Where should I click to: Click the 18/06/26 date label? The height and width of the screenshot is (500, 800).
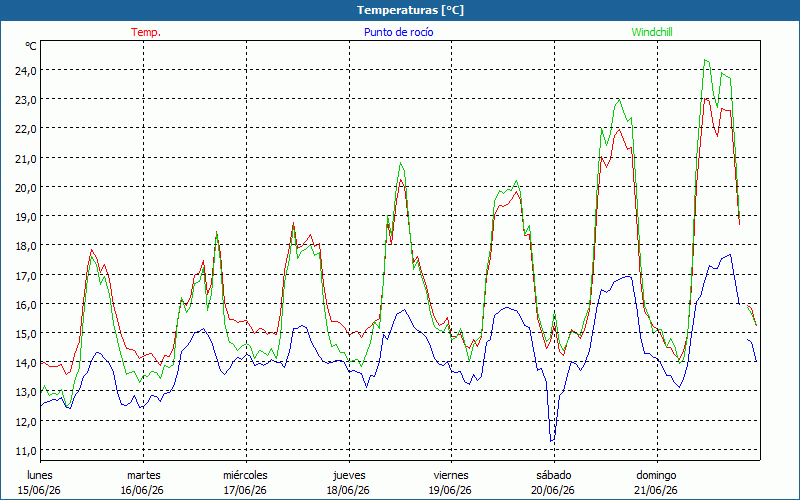tap(348, 490)
